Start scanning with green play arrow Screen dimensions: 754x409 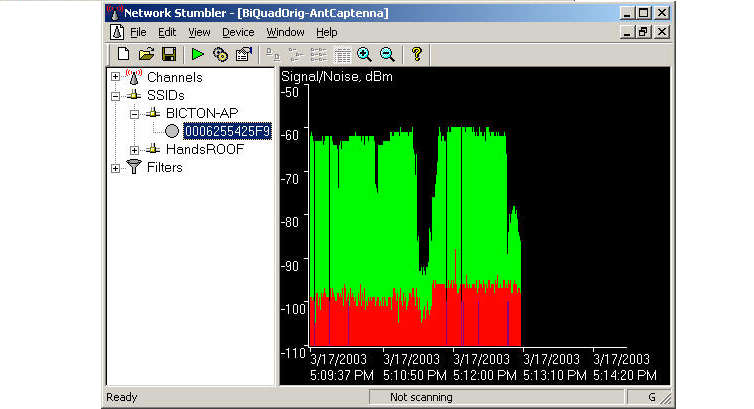[x=197, y=54]
